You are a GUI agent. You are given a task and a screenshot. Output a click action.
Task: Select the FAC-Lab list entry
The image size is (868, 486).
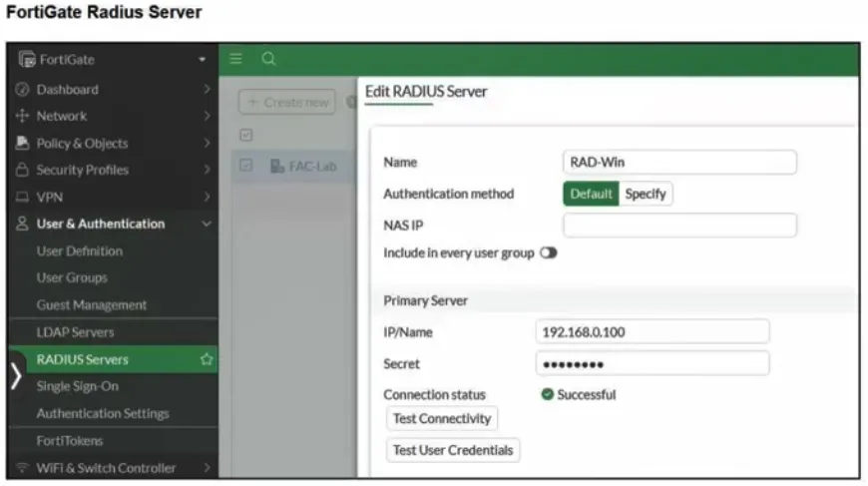(x=295, y=166)
